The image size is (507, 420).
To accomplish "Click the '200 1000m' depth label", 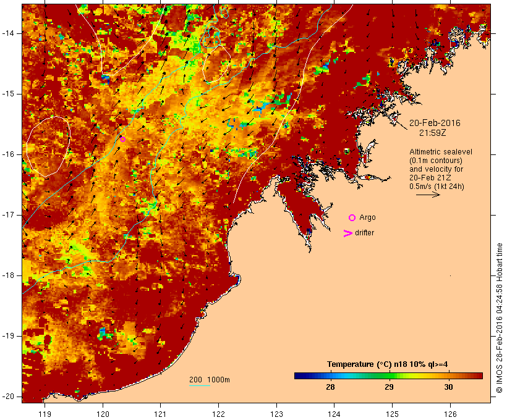I will click(x=210, y=380).
